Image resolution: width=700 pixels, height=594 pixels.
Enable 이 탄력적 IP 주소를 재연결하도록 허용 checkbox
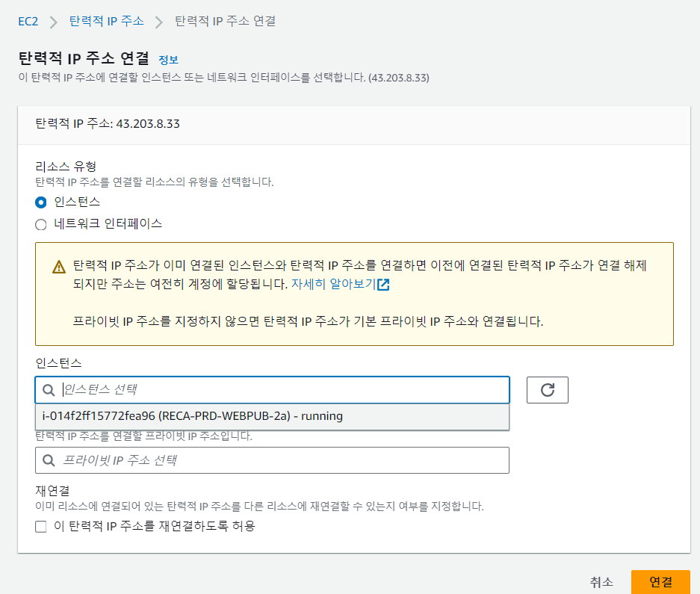(x=41, y=527)
